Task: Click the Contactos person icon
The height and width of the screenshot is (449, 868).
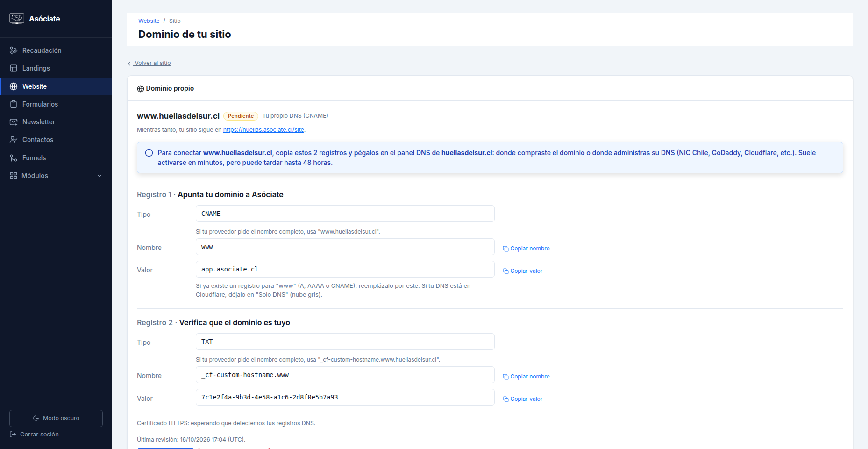Action: pos(14,140)
